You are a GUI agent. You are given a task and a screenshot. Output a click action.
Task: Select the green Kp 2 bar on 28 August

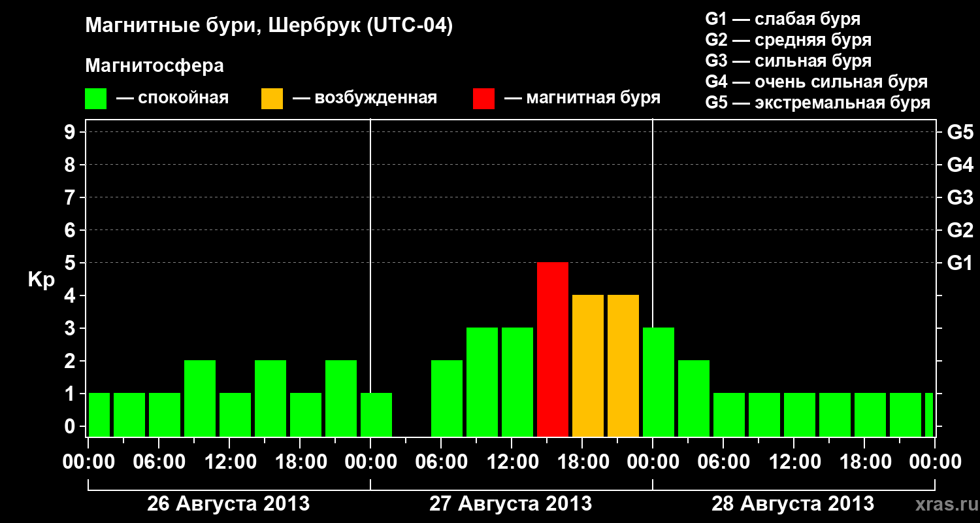694,399
